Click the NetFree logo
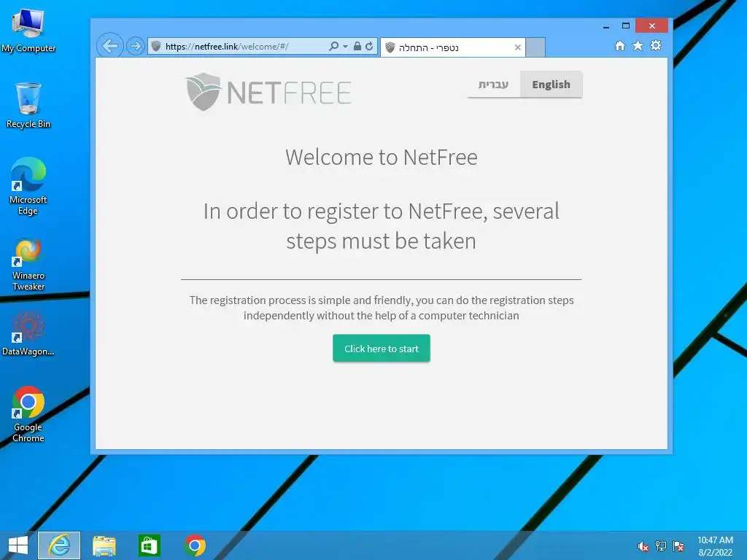Screen dimensions: 747x560 [268, 91]
